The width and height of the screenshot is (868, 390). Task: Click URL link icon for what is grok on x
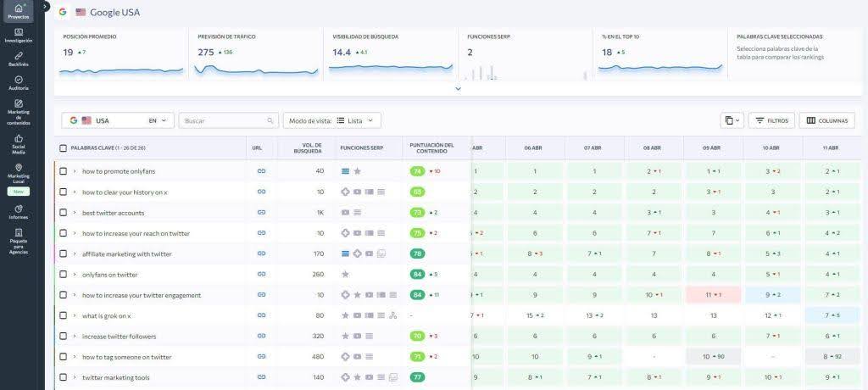[x=261, y=315]
